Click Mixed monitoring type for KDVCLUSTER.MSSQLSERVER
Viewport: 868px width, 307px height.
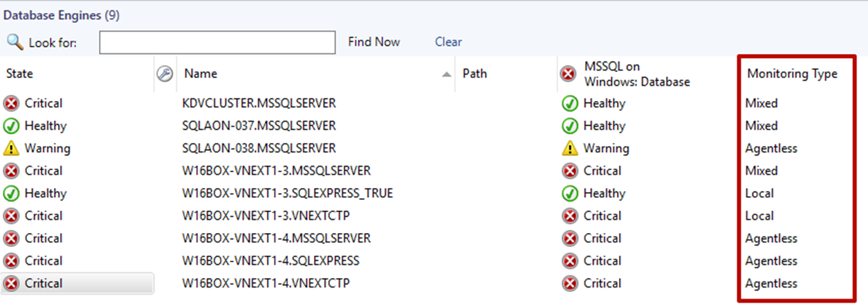tap(761, 104)
